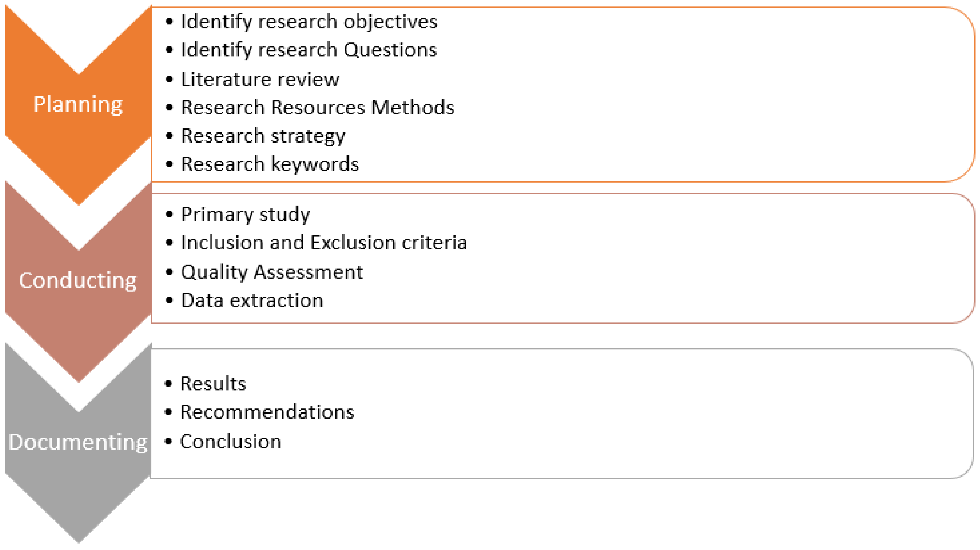Click the orange Planning chevron label
980x550 pixels.
pos(78,104)
